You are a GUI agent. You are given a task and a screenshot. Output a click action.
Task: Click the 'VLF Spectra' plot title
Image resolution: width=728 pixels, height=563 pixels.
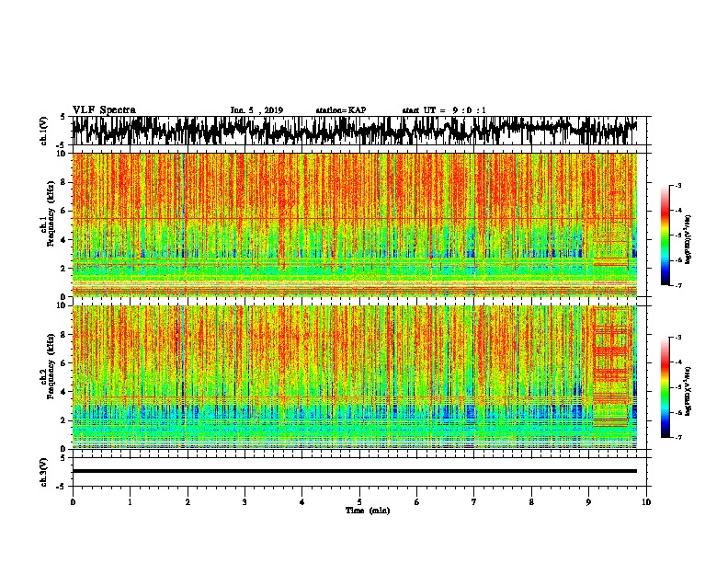click(x=104, y=110)
